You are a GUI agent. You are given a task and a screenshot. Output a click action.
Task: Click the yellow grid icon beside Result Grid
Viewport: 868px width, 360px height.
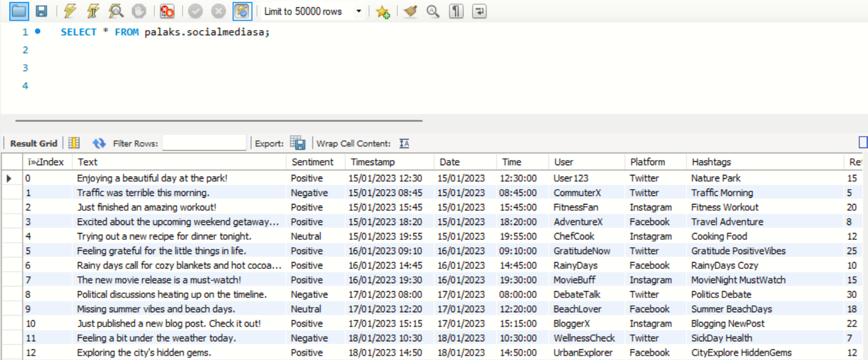(74, 143)
